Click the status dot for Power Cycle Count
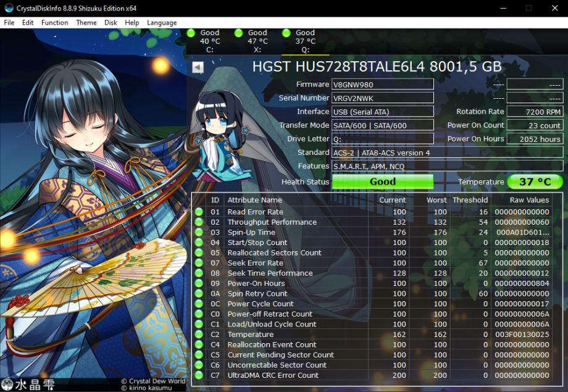The image size is (568, 392). 199,304
